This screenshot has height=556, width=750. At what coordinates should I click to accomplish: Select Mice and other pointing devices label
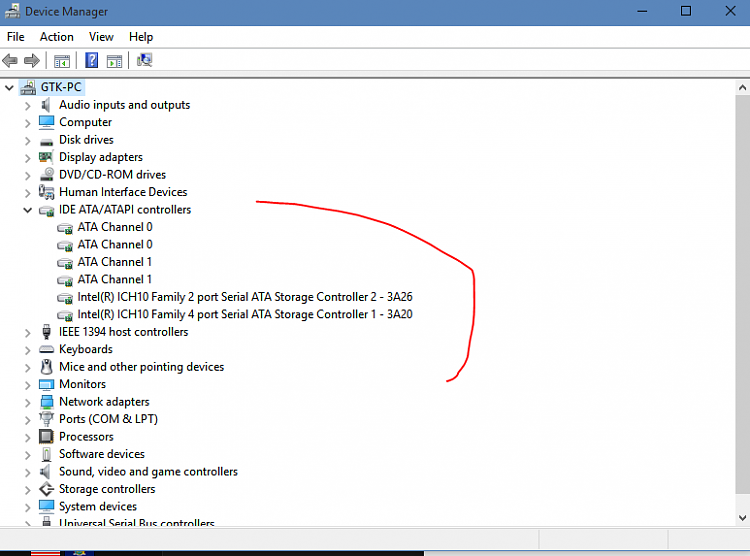(141, 367)
